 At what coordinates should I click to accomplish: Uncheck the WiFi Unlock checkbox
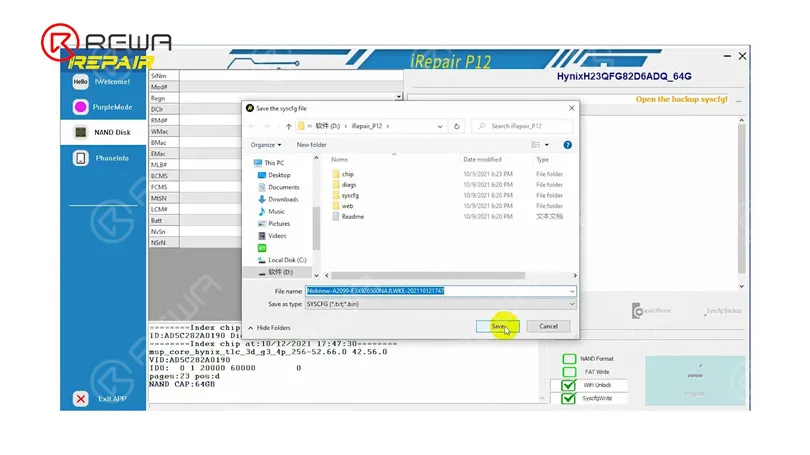(x=569, y=385)
